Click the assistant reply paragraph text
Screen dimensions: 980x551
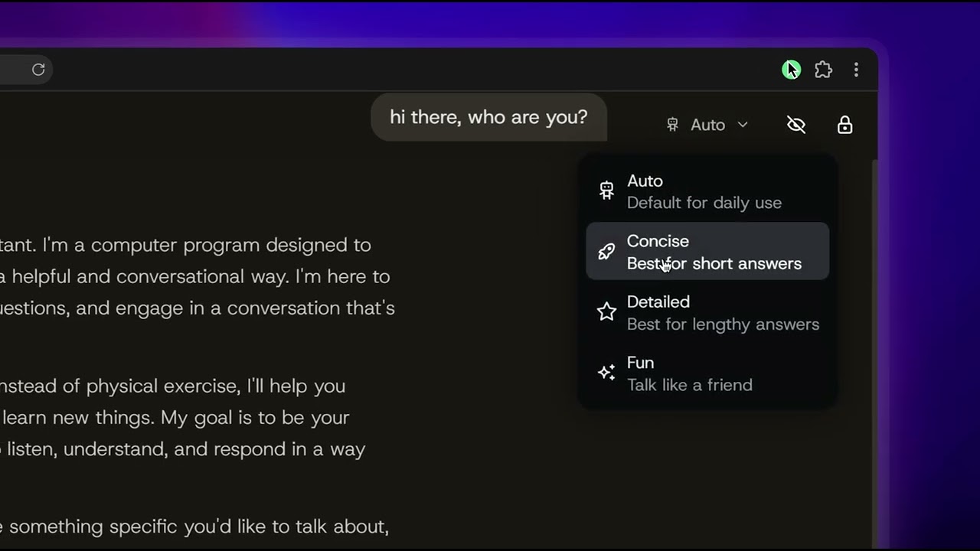click(x=199, y=276)
